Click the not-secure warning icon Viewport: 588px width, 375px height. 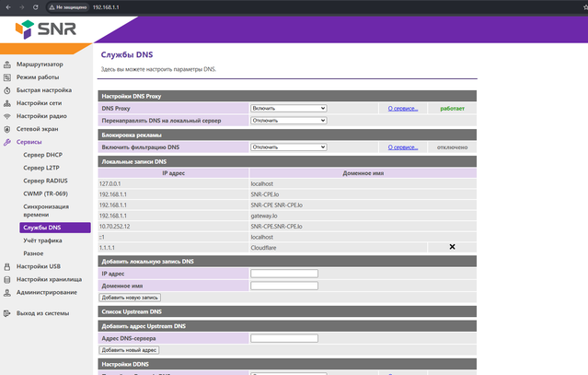click(52, 7)
